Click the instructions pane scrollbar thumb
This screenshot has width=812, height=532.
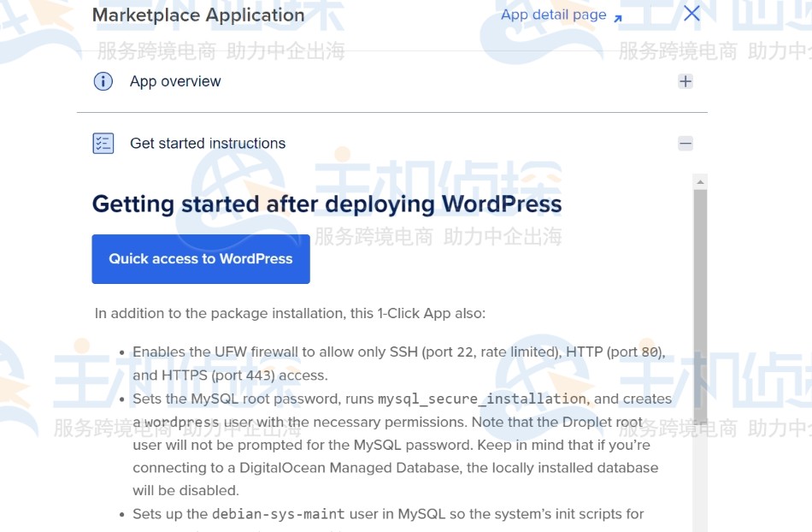coord(700,305)
